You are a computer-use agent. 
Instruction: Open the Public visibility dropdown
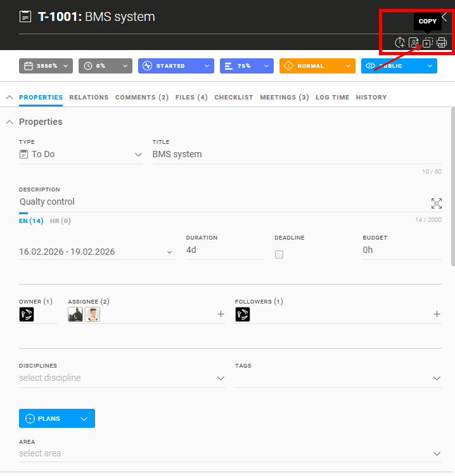pyautogui.click(x=399, y=66)
